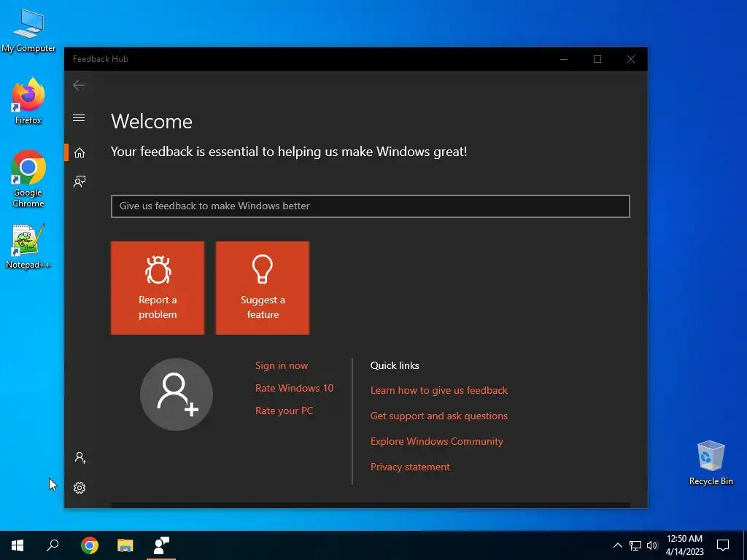The width and height of the screenshot is (747, 560).
Task: Maximize the Feedback Hub window
Action: [x=597, y=59]
